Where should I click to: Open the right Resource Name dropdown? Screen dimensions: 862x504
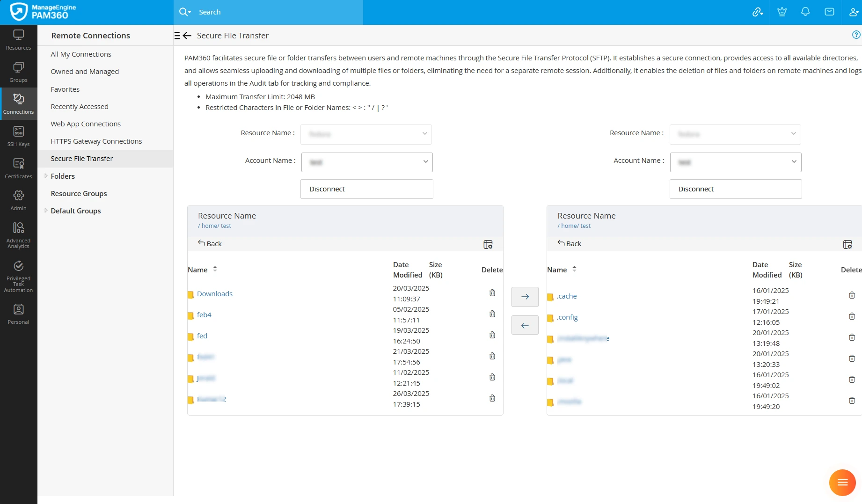click(x=735, y=134)
